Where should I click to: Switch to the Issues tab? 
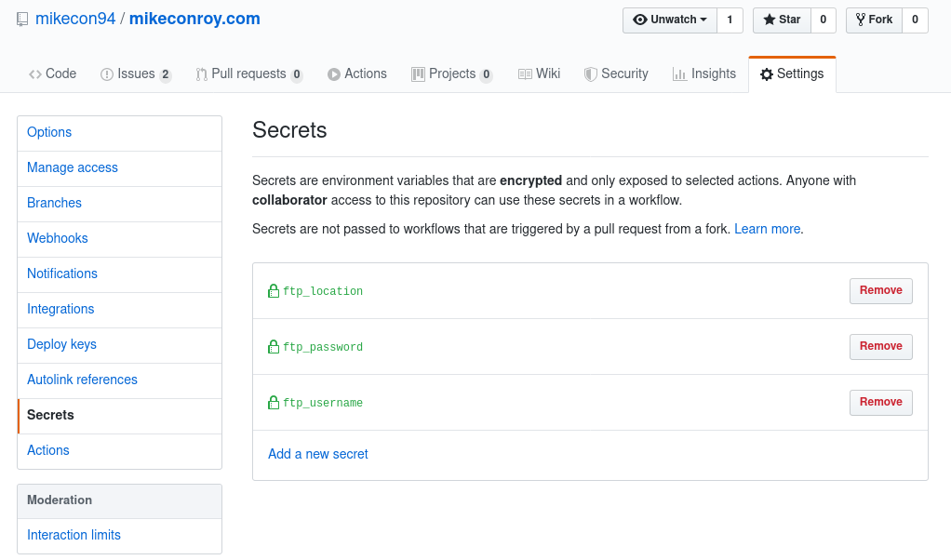coord(136,73)
